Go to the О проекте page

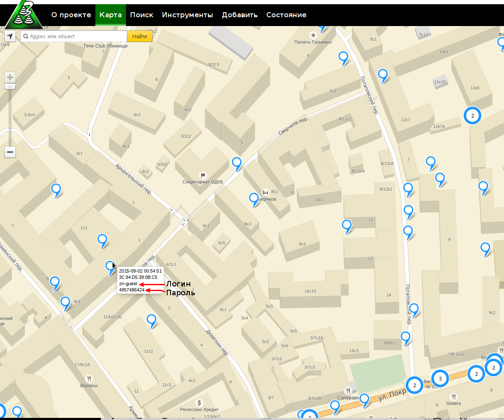point(71,15)
